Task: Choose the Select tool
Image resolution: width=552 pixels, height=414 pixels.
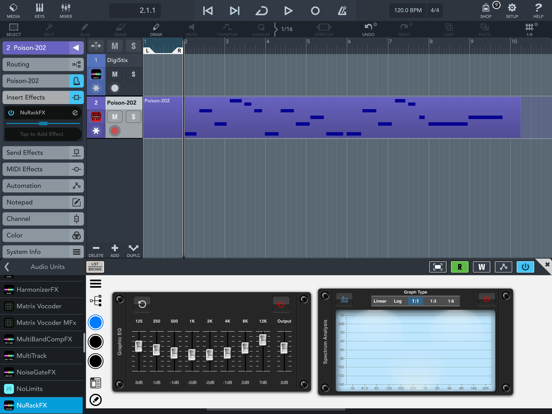Action: pos(13,29)
